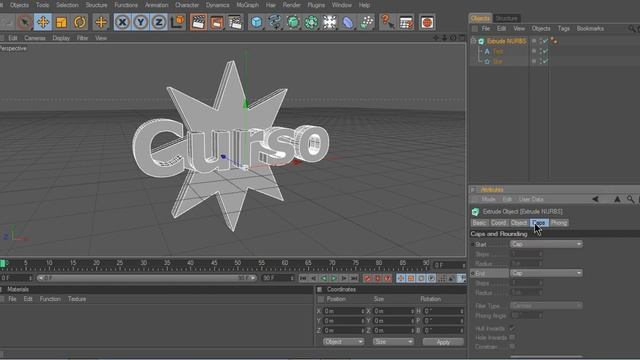Viewport: 640px width, 360px height.
Task: Toggle the Y axis lock
Action: point(140,22)
